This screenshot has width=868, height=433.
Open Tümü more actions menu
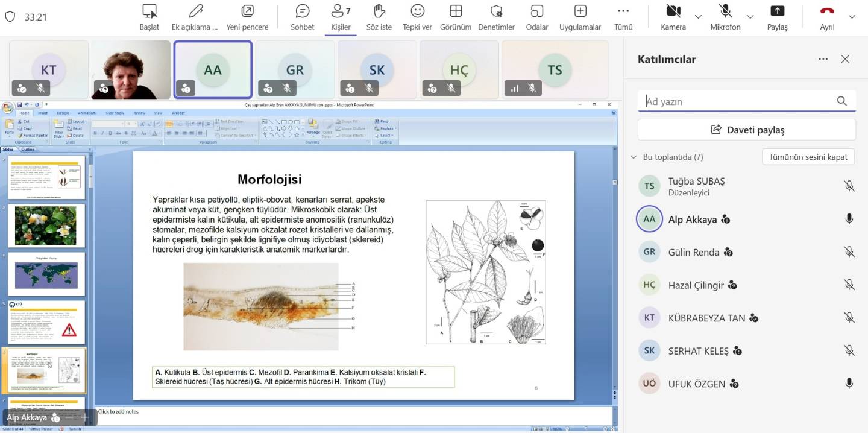[x=623, y=17]
